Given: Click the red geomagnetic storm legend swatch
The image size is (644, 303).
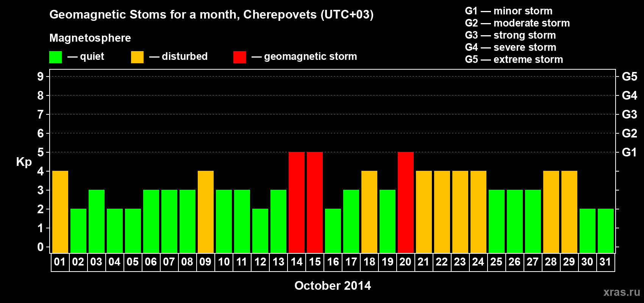Looking at the screenshot, I should (x=239, y=57).
